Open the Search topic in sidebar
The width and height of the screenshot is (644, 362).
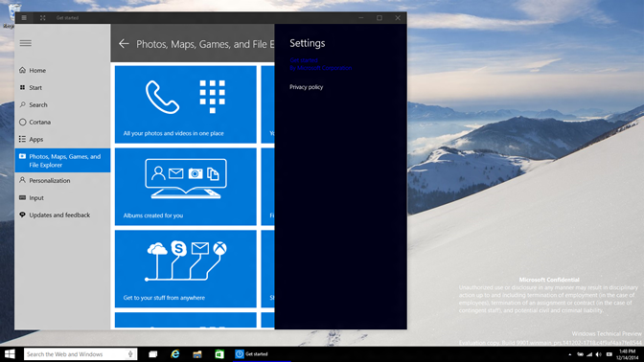point(62,104)
